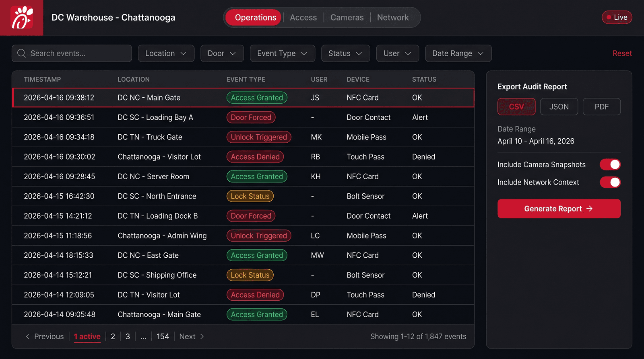Click timestamp 2026-04-16 09:36:51
Viewport: 644px width, 359px height.
click(x=59, y=117)
